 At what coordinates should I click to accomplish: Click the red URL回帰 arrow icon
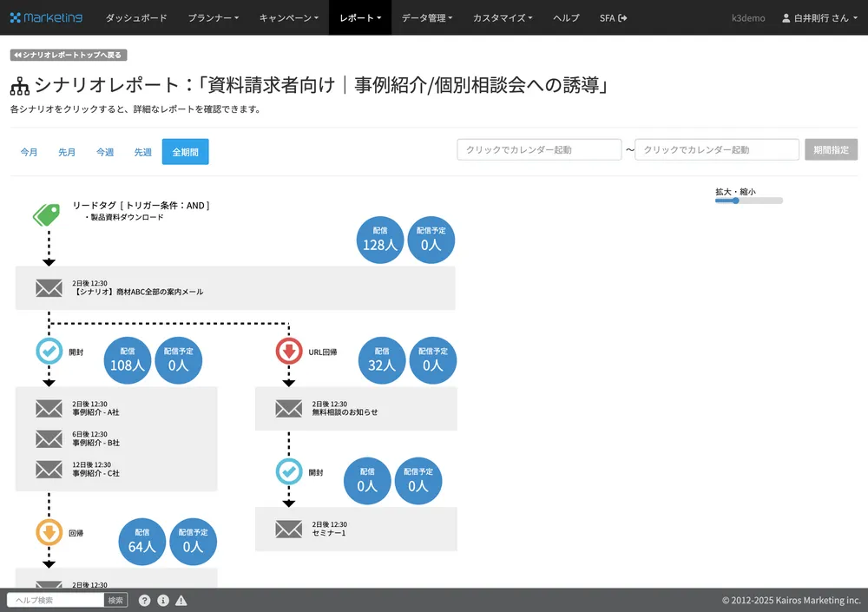point(288,352)
